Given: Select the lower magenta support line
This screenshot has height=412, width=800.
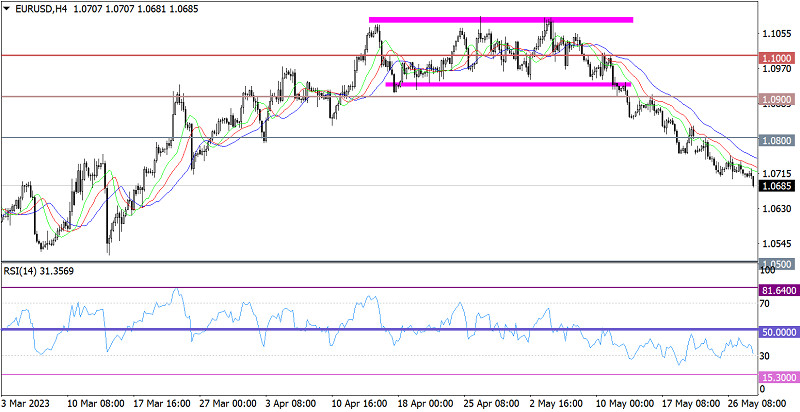Looking at the screenshot, I should tap(500, 85).
